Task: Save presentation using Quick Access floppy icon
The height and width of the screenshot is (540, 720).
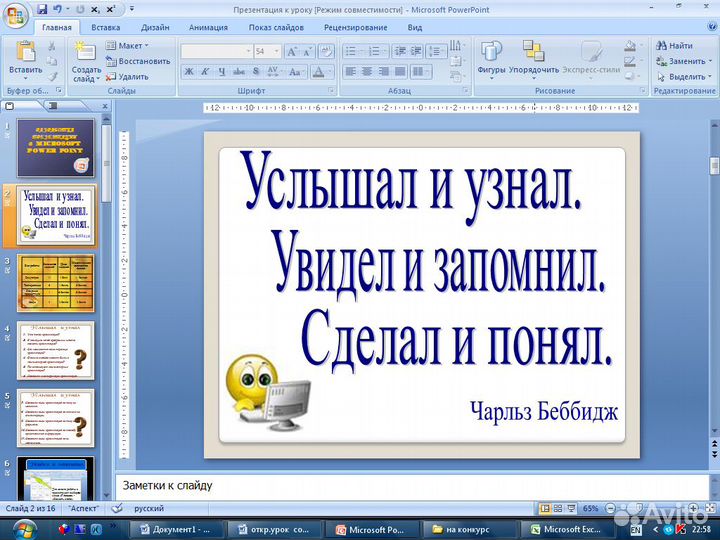Action: click(42, 9)
